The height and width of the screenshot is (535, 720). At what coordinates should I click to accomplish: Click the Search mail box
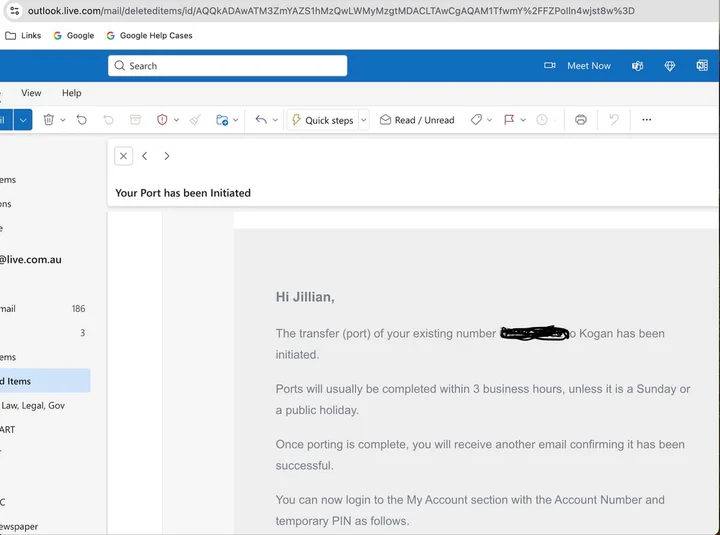tap(228, 66)
